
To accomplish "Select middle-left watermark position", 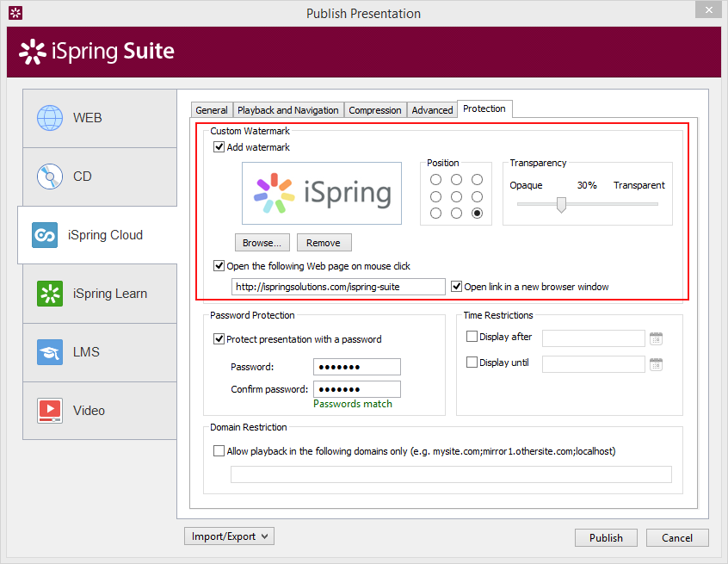I will pyautogui.click(x=435, y=196).
